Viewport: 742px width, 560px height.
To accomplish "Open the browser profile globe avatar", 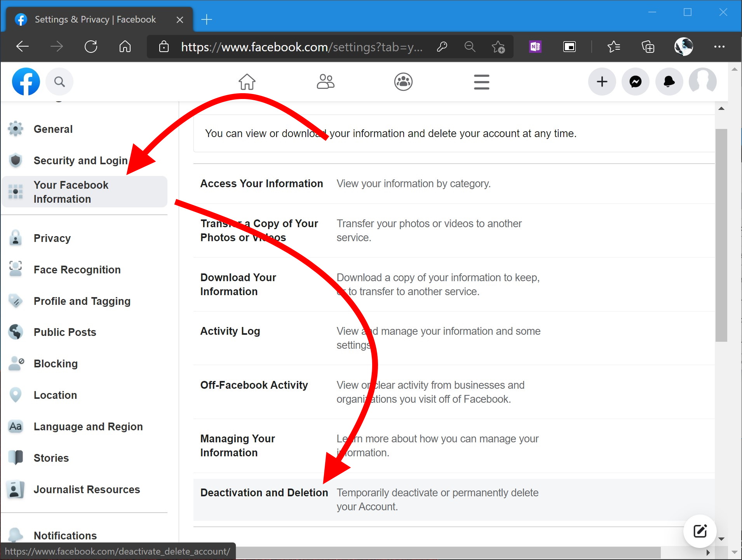I will pos(684,47).
